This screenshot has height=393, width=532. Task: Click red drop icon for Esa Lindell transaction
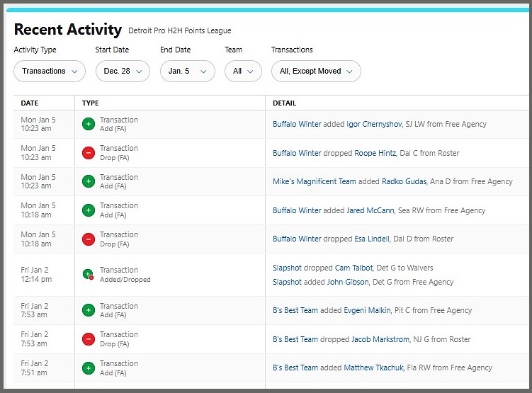[89, 239]
